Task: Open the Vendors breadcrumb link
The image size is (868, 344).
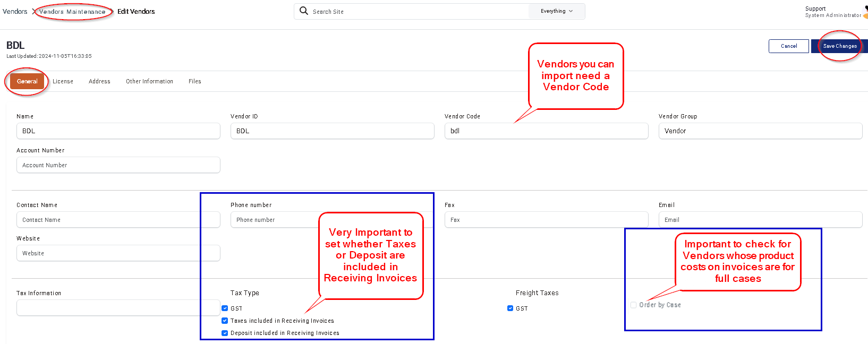Action: (15, 11)
